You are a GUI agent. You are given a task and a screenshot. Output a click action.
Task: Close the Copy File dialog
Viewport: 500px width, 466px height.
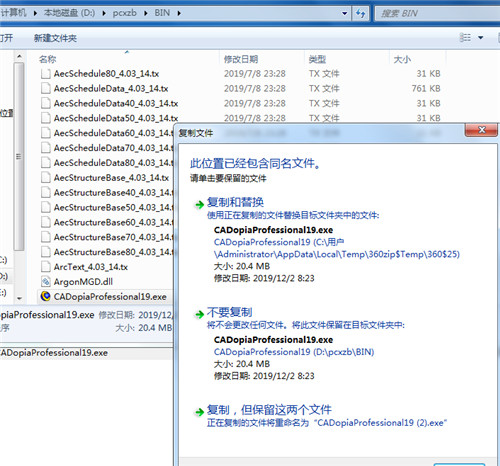tap(481, 130)
